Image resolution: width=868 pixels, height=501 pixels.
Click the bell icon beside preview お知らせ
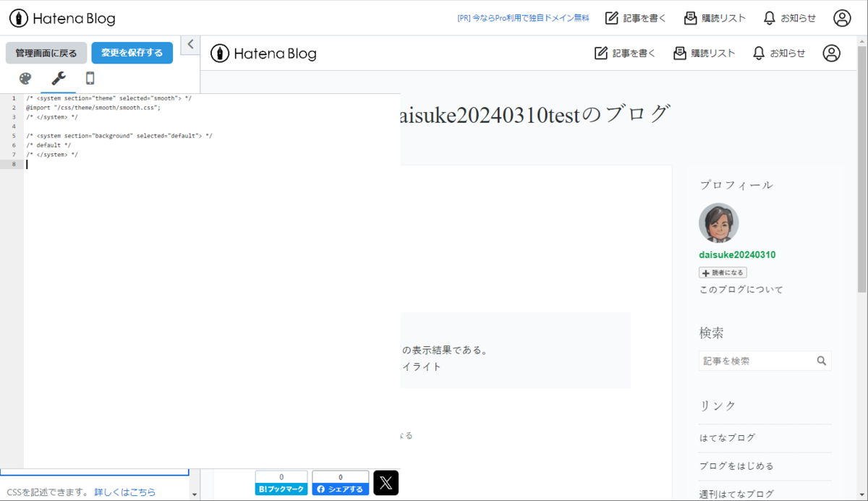click(759, 53)
